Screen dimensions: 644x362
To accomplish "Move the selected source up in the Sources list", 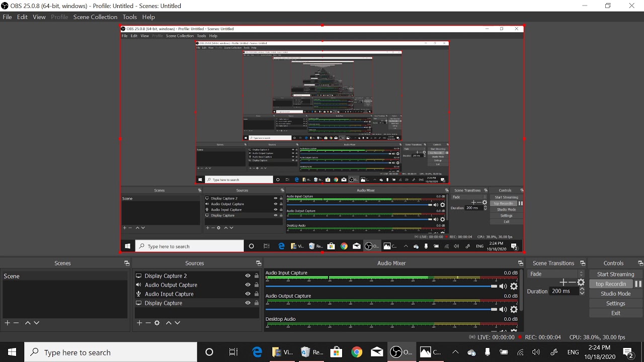I will point(169,323).
